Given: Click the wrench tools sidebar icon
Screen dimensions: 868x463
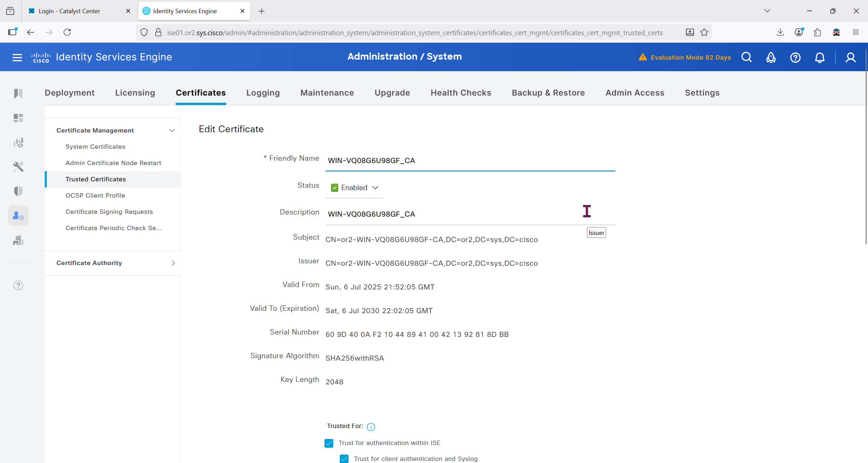Looking at the screenshot, I should [x=18, y=167].
